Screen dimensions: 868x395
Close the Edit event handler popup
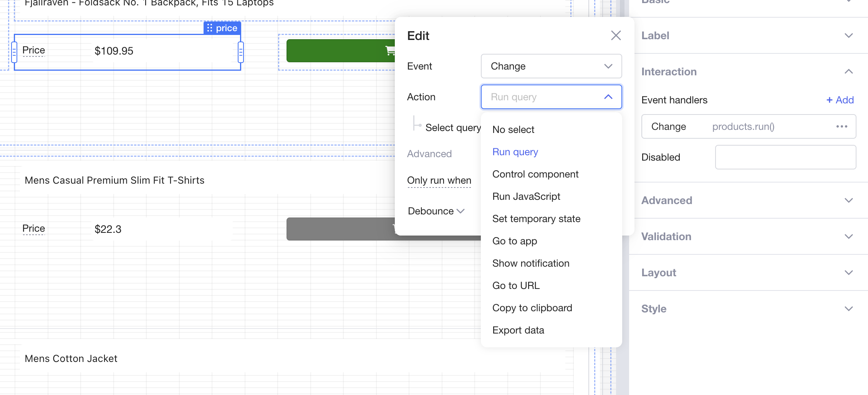click(x=616, y=35)
